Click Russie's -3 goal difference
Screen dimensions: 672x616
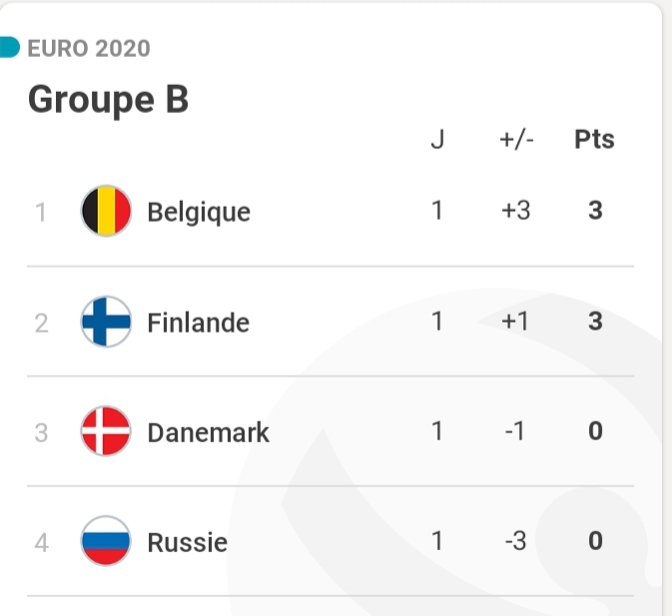[x=516, y=542]
